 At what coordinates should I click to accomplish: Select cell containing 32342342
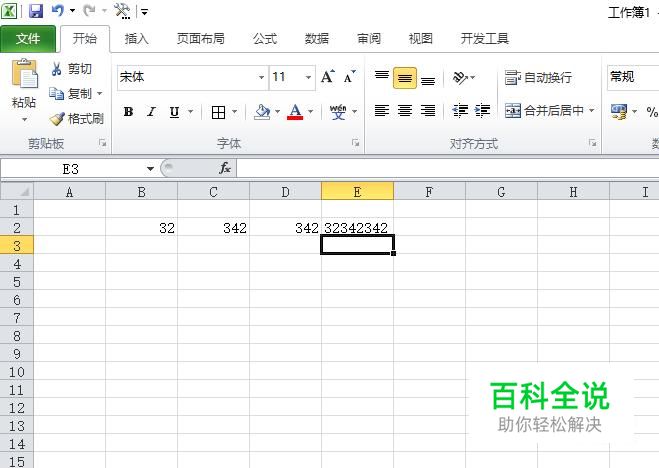[x=357, y=228]
